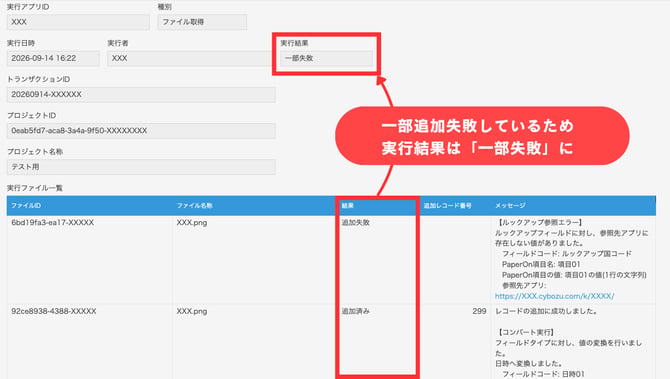Click the record number 299 cell
Image resolution: width=670 pixels, height=379 pixels.
pyautogui.click(x=479, y=311)
